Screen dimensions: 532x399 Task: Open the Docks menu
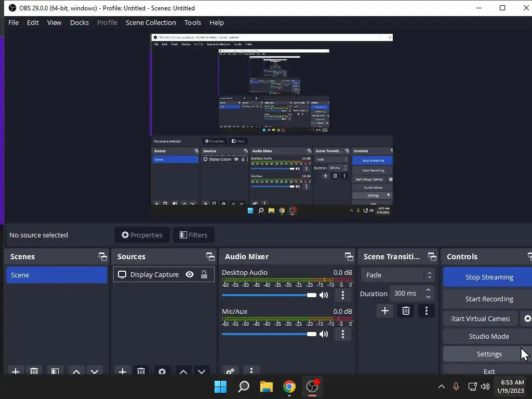click(x=79, y=22)
